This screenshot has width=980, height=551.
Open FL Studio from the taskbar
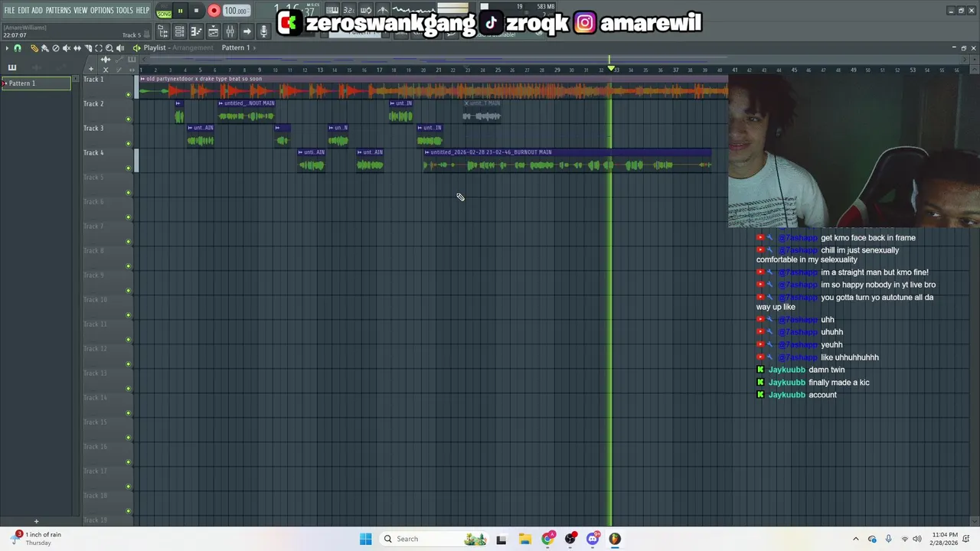point(615,539)
